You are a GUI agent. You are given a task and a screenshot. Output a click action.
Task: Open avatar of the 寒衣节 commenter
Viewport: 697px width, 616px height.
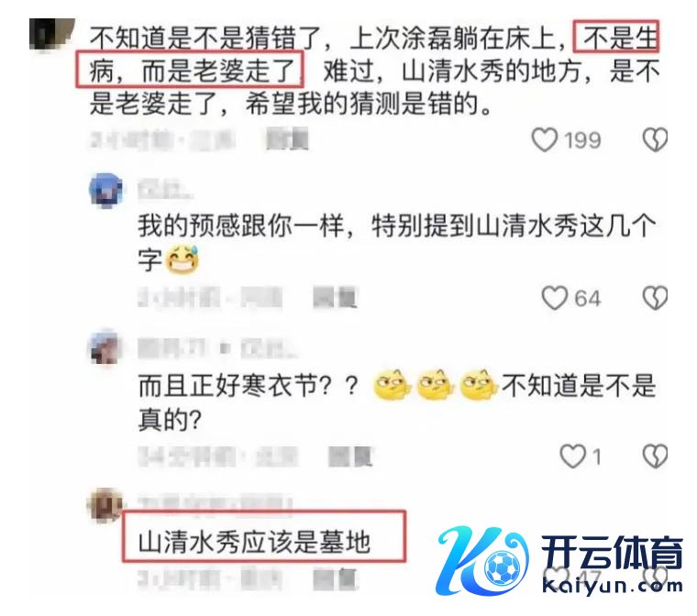click(105, 348)
